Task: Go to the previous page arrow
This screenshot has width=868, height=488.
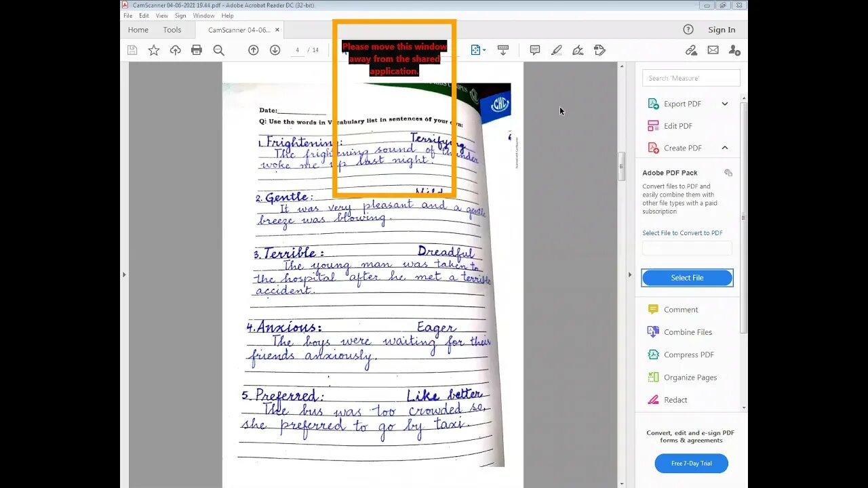Action: pos(254,50)
